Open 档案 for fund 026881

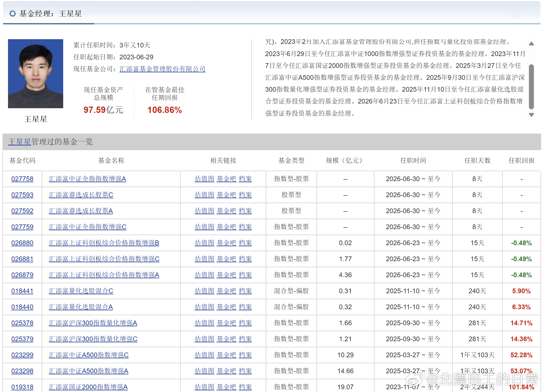pyautogui.click(x=245, y=259)
